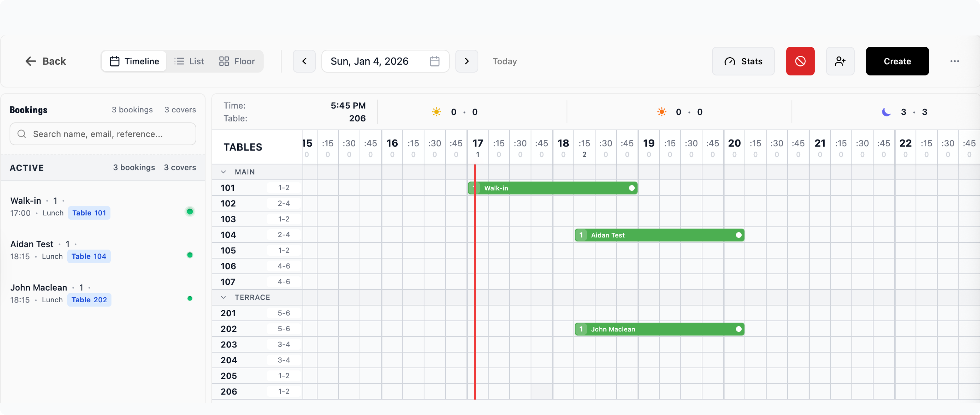Viewport: 980px width, 415px height.
Task: Click status dot for John Maclean booking
Action: click(x=190, y=298)
